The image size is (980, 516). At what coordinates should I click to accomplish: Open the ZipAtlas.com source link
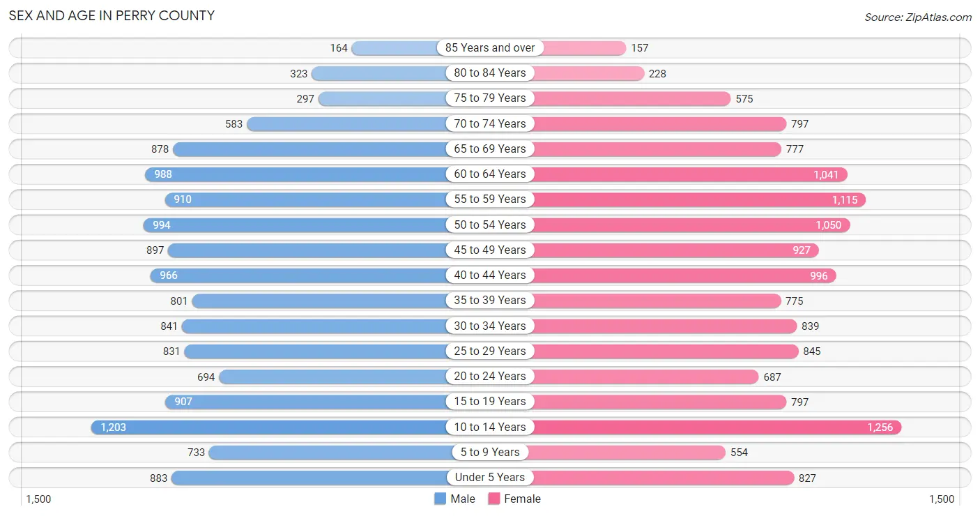click(x=918, y=17)
